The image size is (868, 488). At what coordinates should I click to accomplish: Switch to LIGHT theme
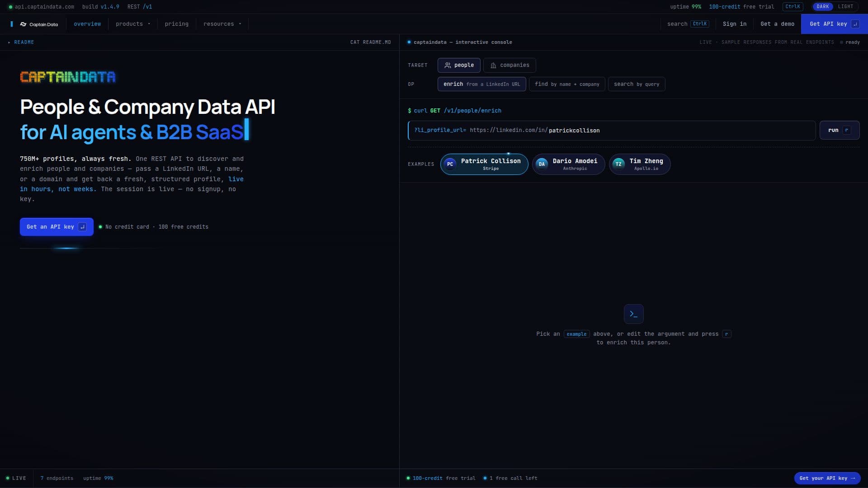coord(845,7)
